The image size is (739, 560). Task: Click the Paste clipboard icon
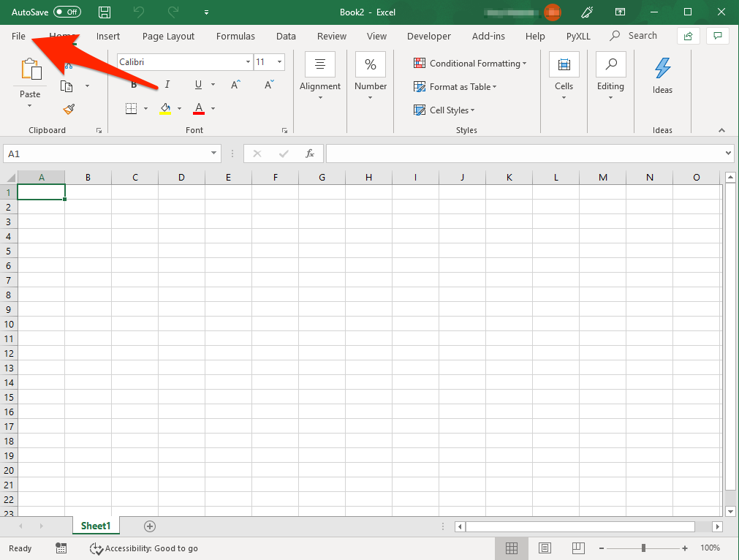click(31, 69)
